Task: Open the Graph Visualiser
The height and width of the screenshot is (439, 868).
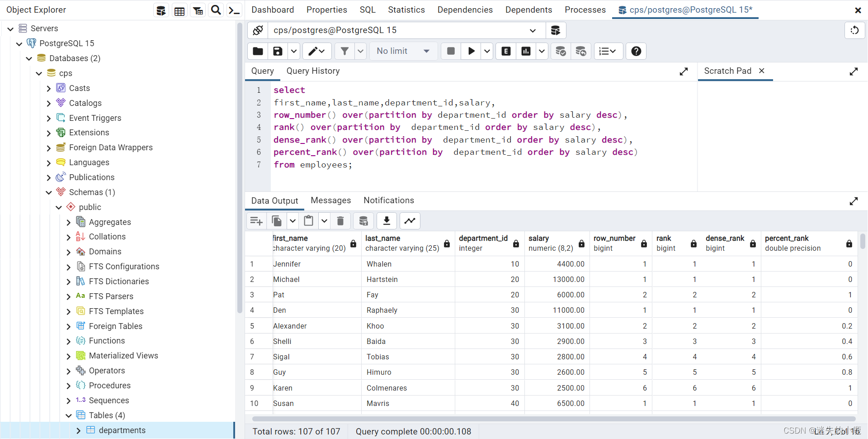Action: [x=410, y=221]
